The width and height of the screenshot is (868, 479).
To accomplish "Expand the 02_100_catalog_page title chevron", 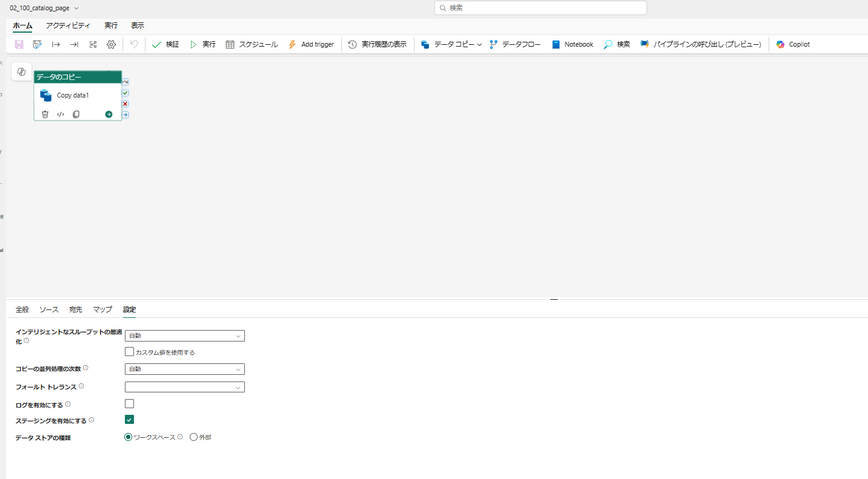I will coord(76,8).
